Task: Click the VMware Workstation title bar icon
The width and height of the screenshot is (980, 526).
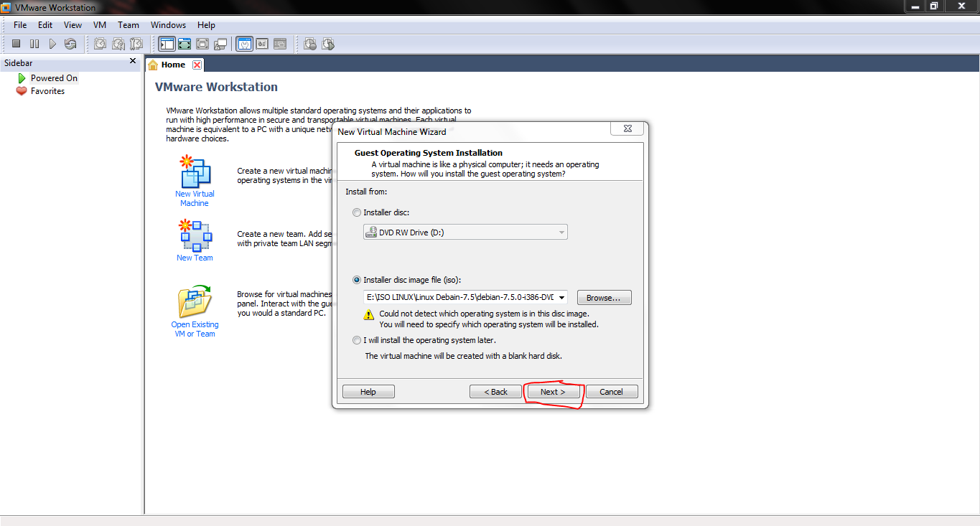Action: pyautogui.click(x=6, y=7)
